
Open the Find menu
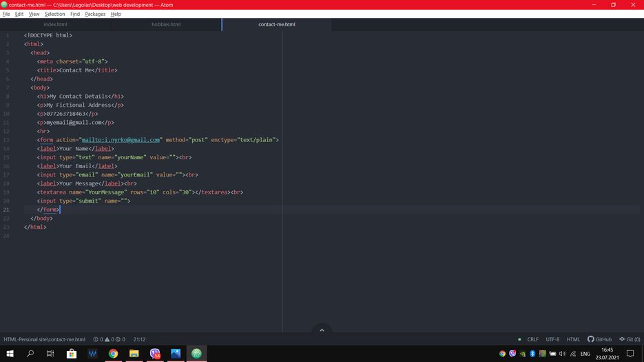[x=75, y=14]
